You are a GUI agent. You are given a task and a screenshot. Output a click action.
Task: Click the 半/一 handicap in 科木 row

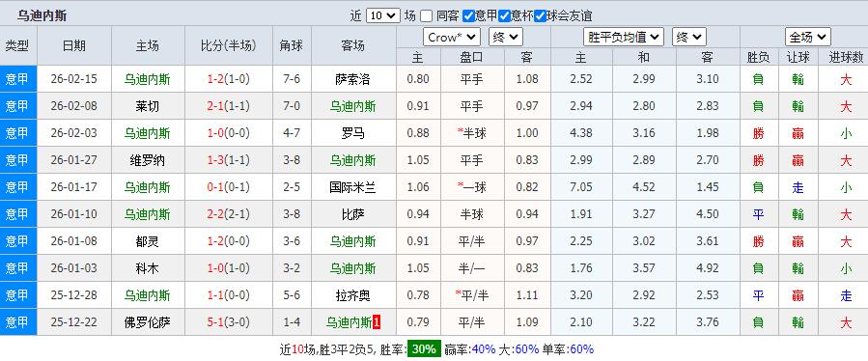pos(471,268)
